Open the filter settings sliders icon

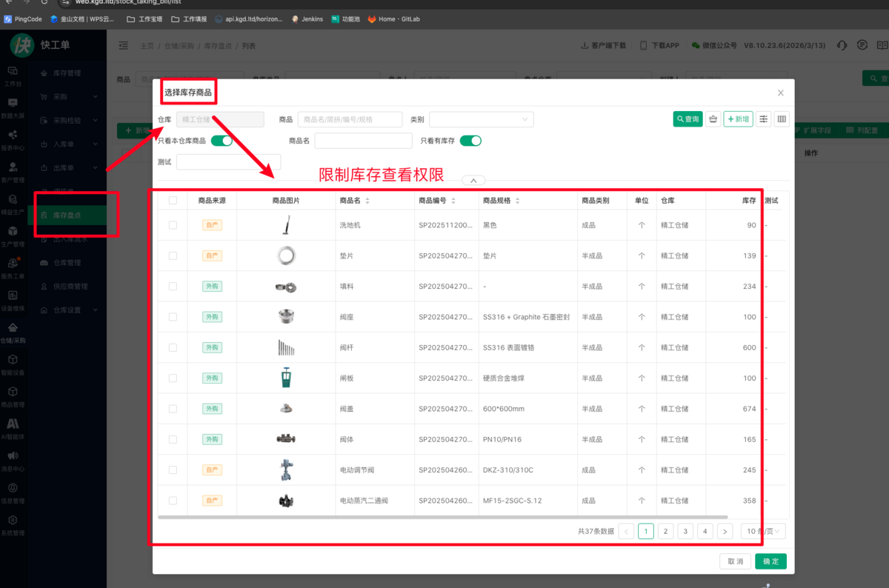point(763,119)
